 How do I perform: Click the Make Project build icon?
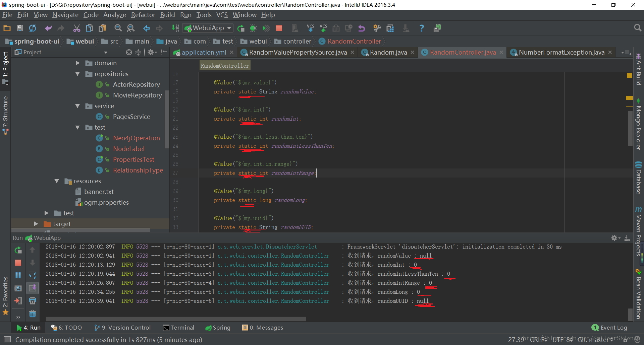pos(175,28)
